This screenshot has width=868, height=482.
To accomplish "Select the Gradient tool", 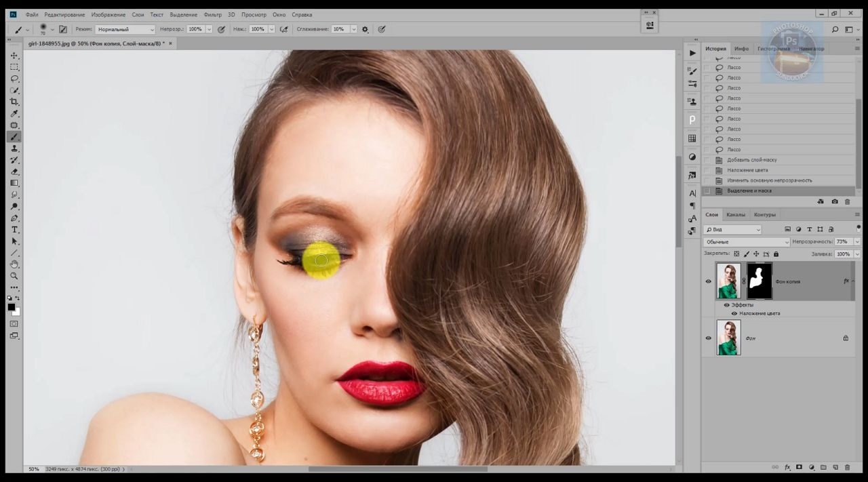I will point(14,183).
